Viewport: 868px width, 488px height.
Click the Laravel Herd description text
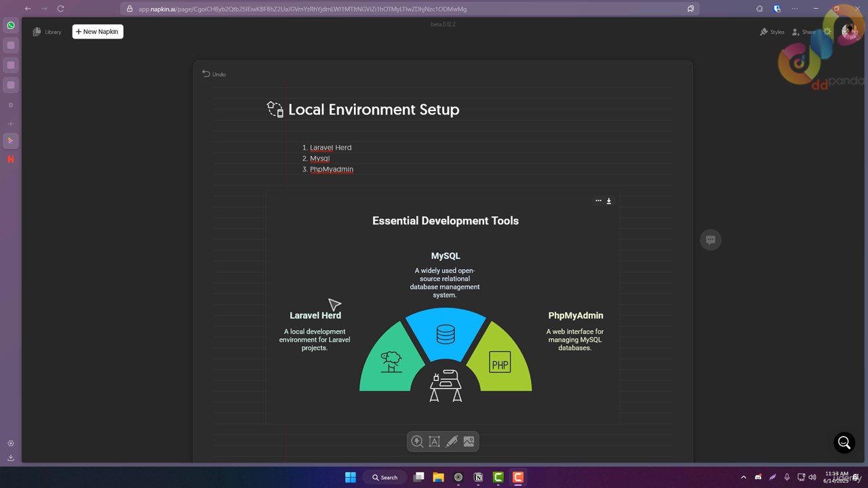(x=315, y=340)
